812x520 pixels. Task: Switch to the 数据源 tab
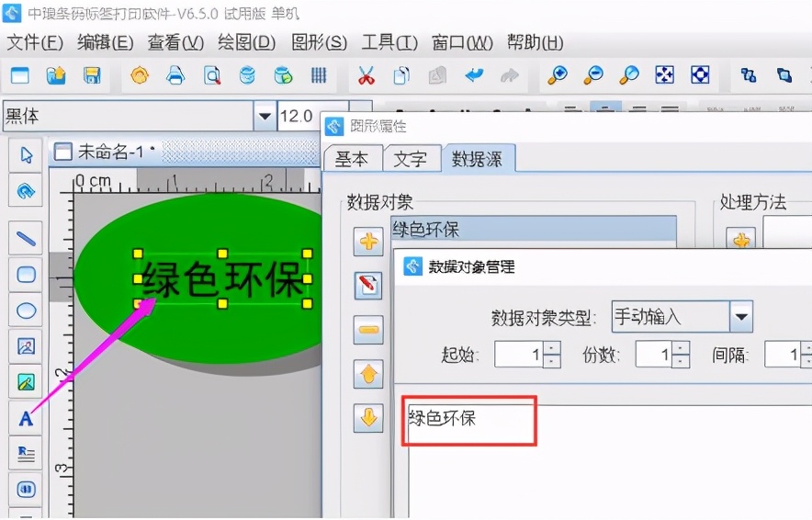click(x=477, y=159)
